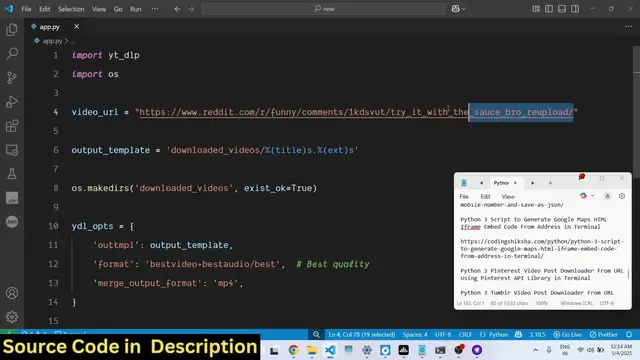The width and height of the screenshot is (640, 360).
Task: Open the Copilot icon menu in title bar
Action: pyautogui.click(x=458, y=9)
